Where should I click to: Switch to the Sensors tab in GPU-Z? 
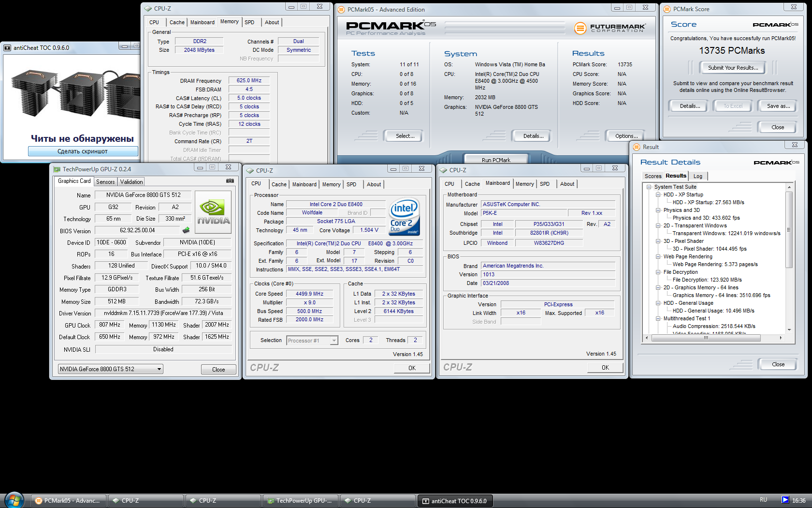tap(105, 182)
